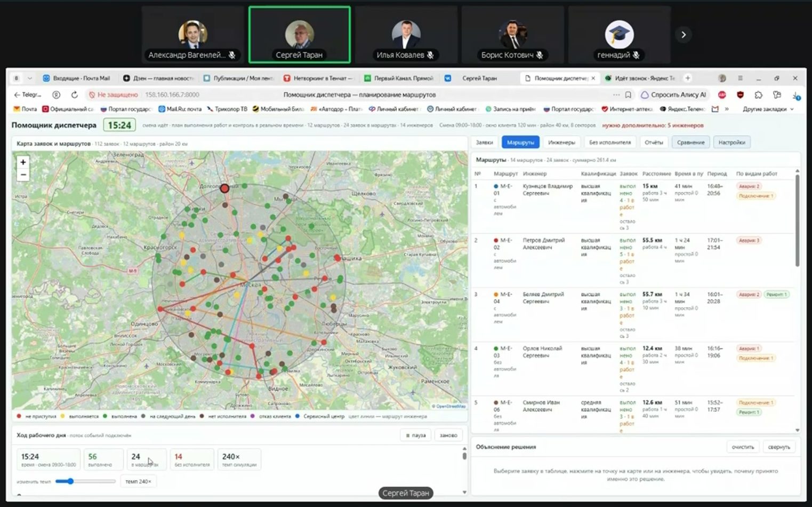Zoom in on the map with plus button
The height and width of the screenshot is (507, 812).
click(x=23, y=162)
